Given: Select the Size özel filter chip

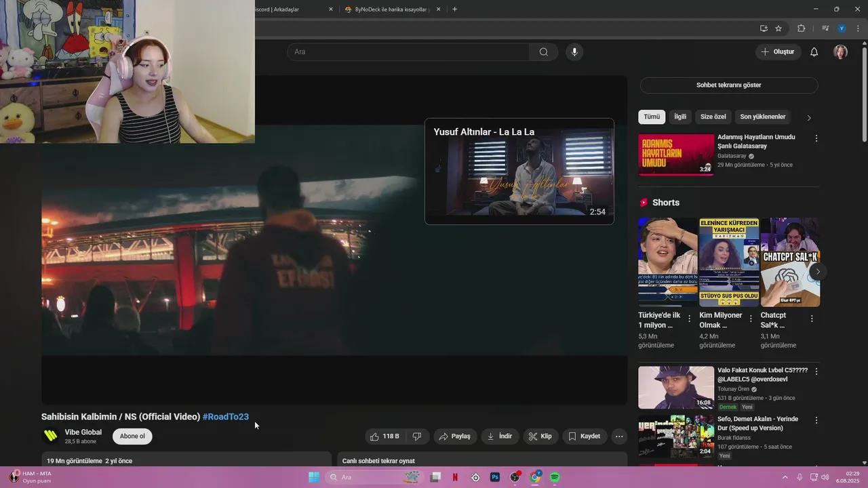Looking at the screenshot, I should tap(713, 117).
